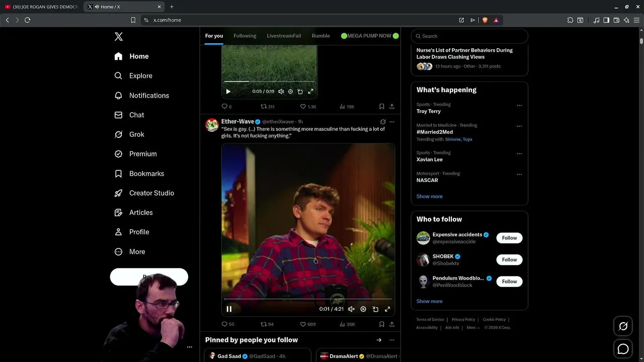Enter fullscreen on the grass video
Image resolution: width=644 pixels, height=362 pixels.
[x=310, y=92]
